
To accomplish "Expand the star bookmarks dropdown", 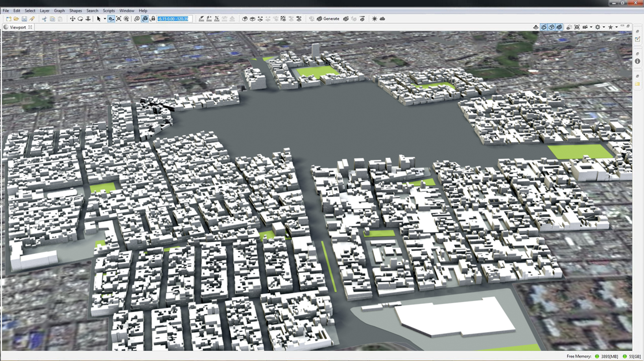I will 616,27.
